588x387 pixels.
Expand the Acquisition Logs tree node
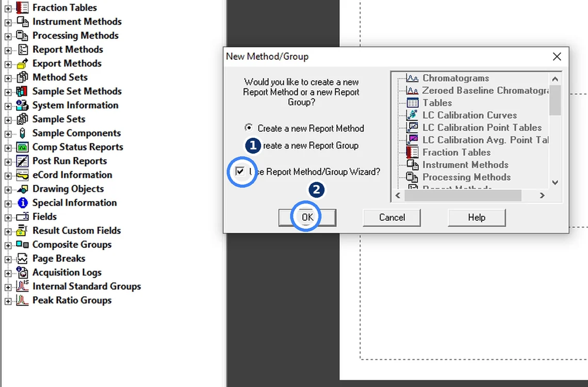click(x=8, y=273)
